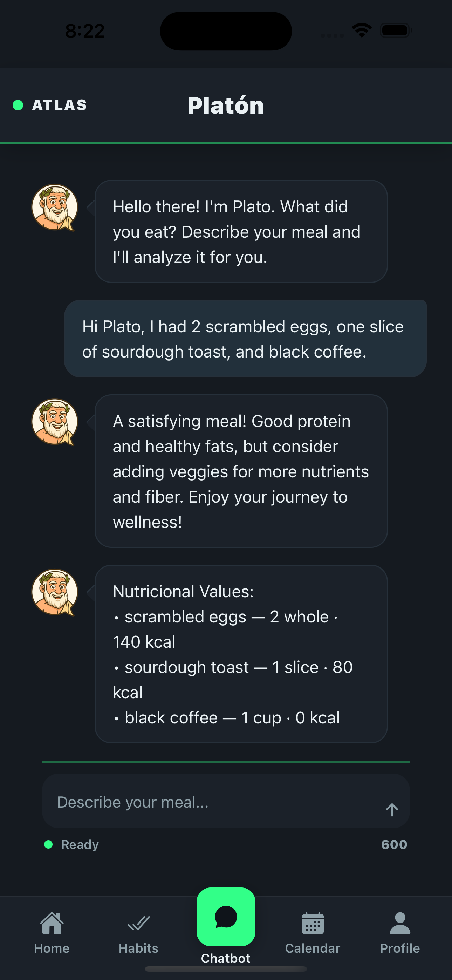Open the Home tab

pyautogui.click(x=52, y=933)
